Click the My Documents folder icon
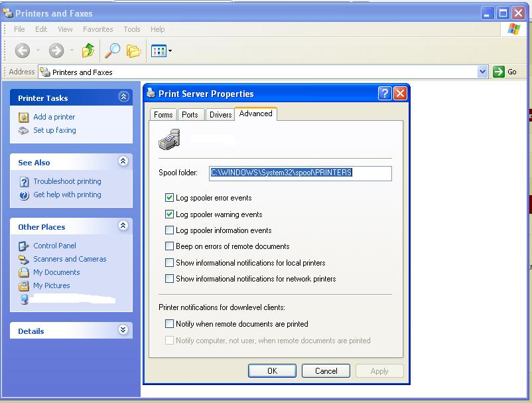Screen dimensions: 532x403 point(23,273)
